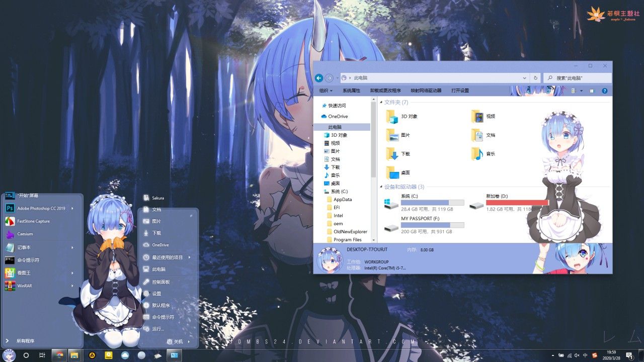Click 打开设置 in Explorer toolbar
Viewport: 644px width, 362px height.
click(460, 91)
